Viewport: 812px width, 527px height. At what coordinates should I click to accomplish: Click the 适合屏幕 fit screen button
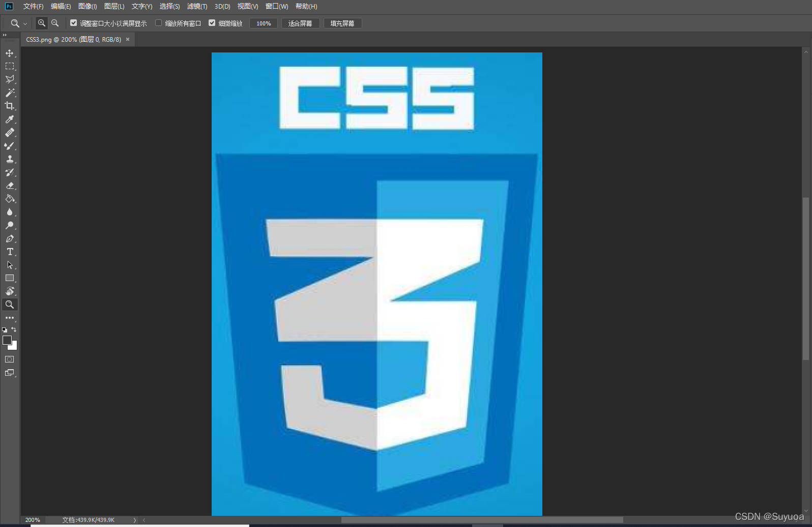(300, 23)
